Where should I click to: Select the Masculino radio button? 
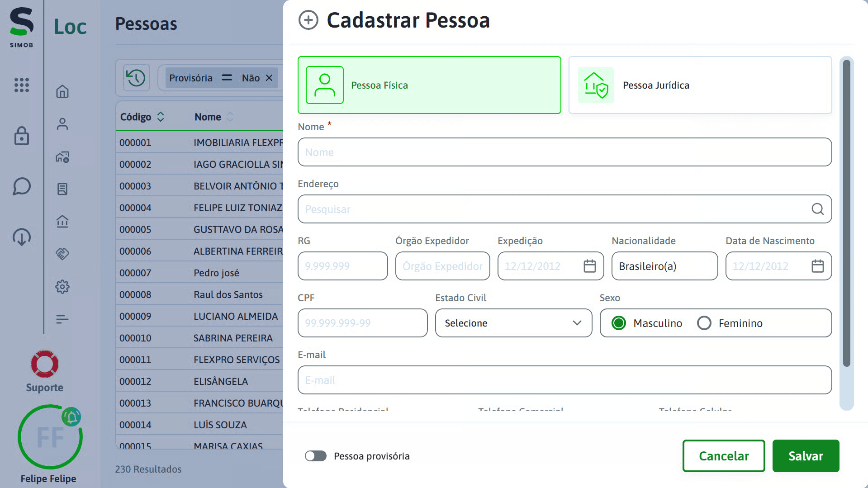(x=618, y=323)
